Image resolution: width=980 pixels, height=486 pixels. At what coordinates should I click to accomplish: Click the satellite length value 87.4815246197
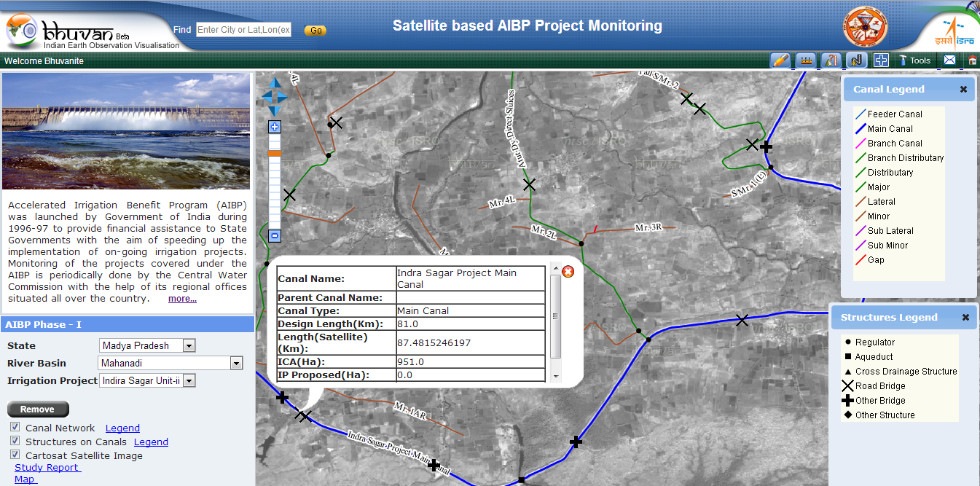(x=434, y=342)
